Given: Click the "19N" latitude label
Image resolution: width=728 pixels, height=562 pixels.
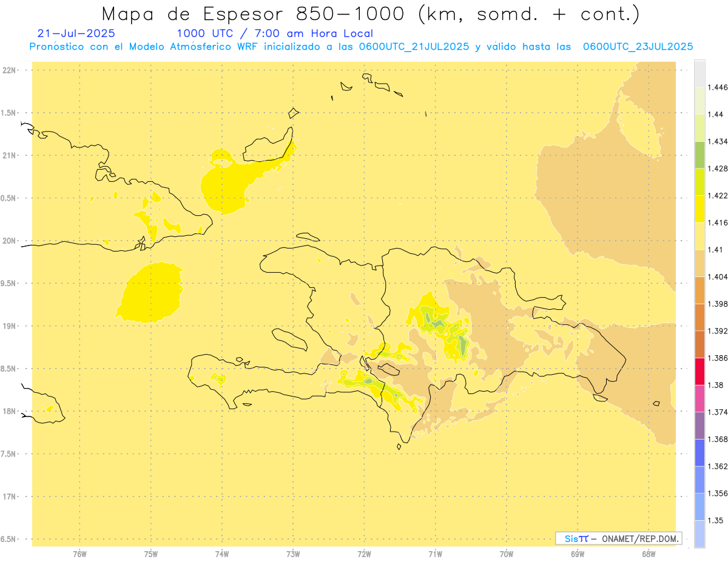Looking at the screenshot, I should click(x=9, y=326).
